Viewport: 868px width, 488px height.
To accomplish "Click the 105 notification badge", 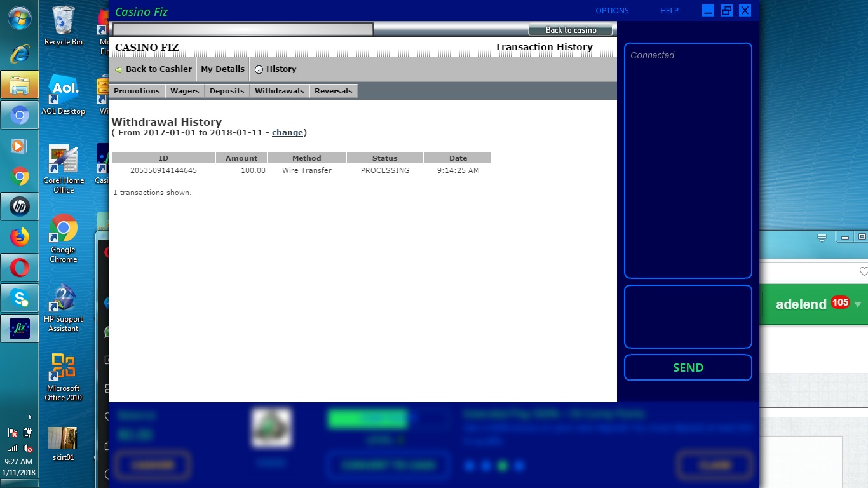I will tap(840, 302).
